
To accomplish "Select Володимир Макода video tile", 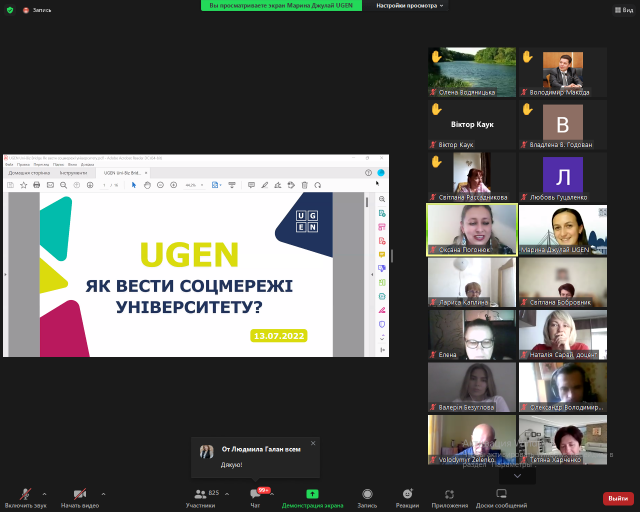I will coord(563,72).
